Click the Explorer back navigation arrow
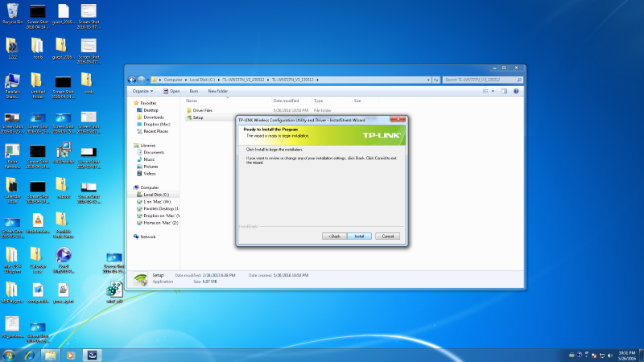 133,80
